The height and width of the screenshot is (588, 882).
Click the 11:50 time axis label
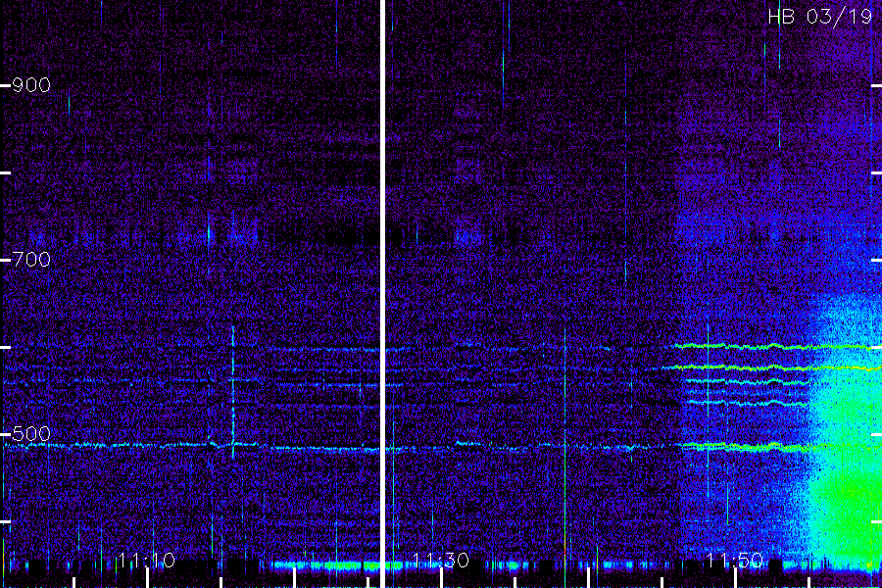pos(735,561)
